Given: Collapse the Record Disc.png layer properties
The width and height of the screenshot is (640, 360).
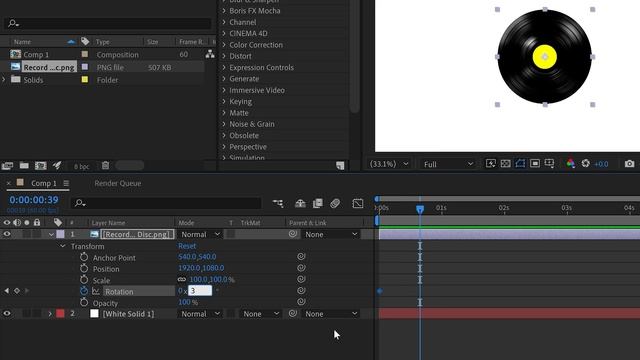Looking at the screenshot, I should pos(51,234).
